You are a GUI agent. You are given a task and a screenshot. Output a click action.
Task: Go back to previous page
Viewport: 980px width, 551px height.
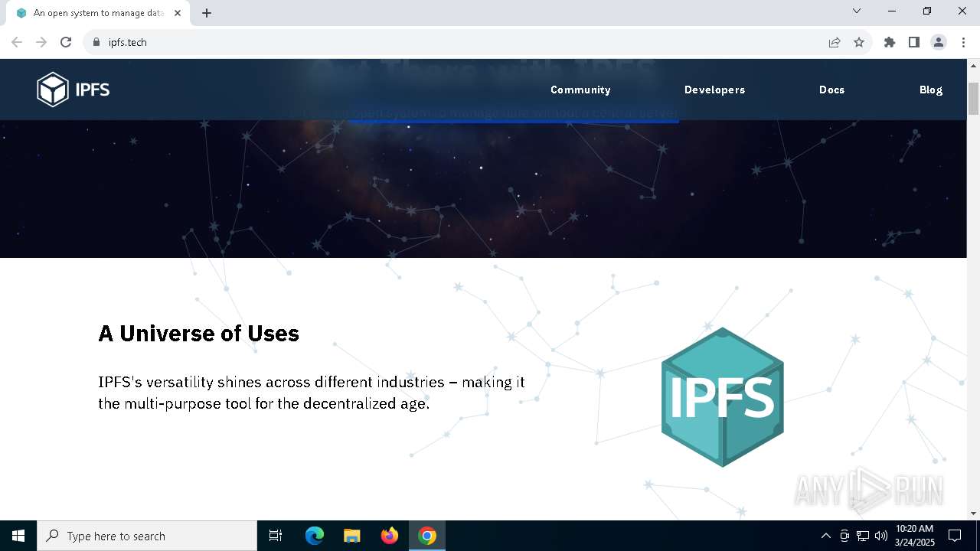pos(17,42)
